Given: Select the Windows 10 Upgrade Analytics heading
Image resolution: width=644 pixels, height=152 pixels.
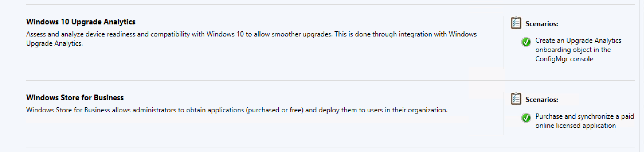Looking at the screenshot, I should [81, 22].
